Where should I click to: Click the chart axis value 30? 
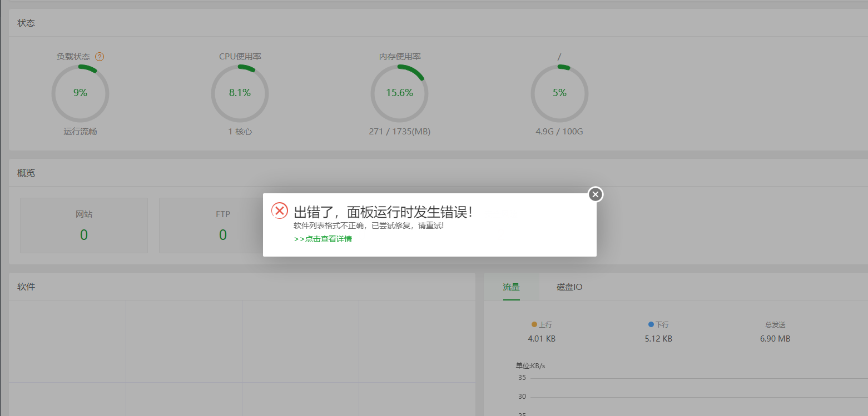click(x=522, y=397)
